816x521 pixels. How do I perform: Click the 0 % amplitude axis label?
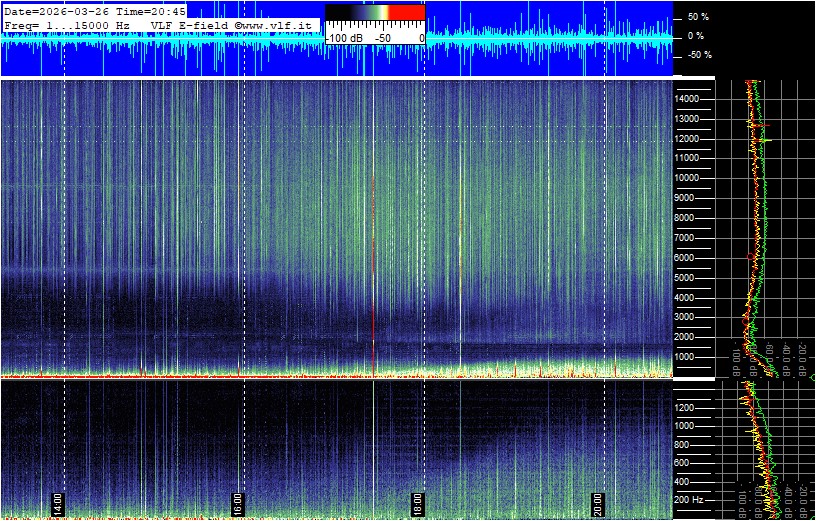click(x=696, y=36)
